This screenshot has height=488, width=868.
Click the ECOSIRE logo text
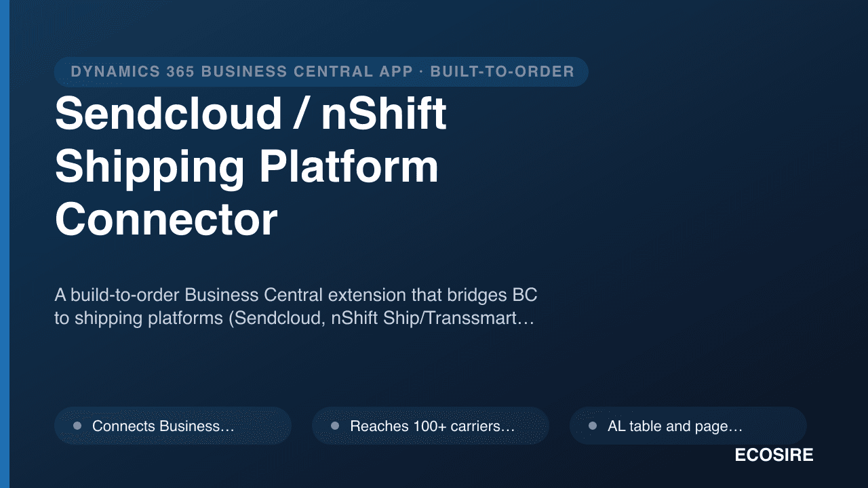(x=774, y=455)
